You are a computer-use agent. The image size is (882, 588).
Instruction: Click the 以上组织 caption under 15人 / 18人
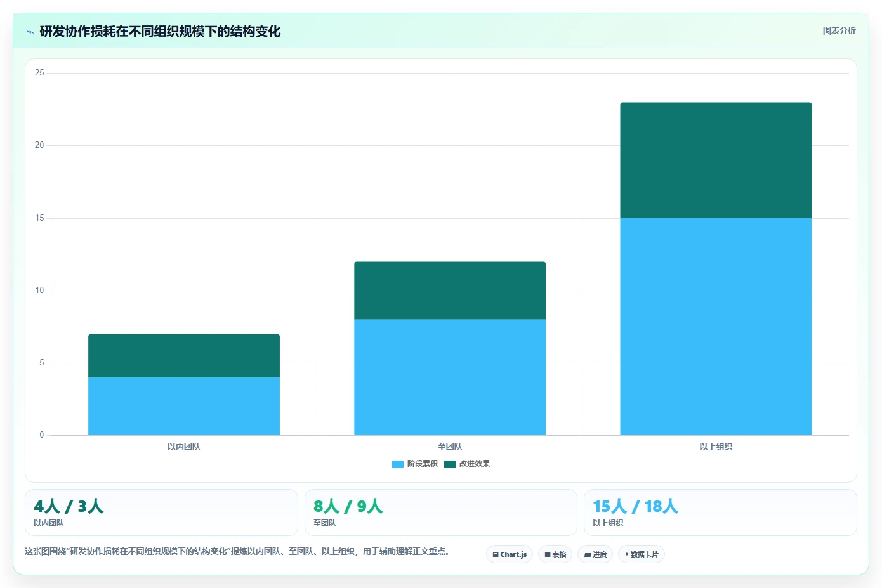[x=608, y=523]
